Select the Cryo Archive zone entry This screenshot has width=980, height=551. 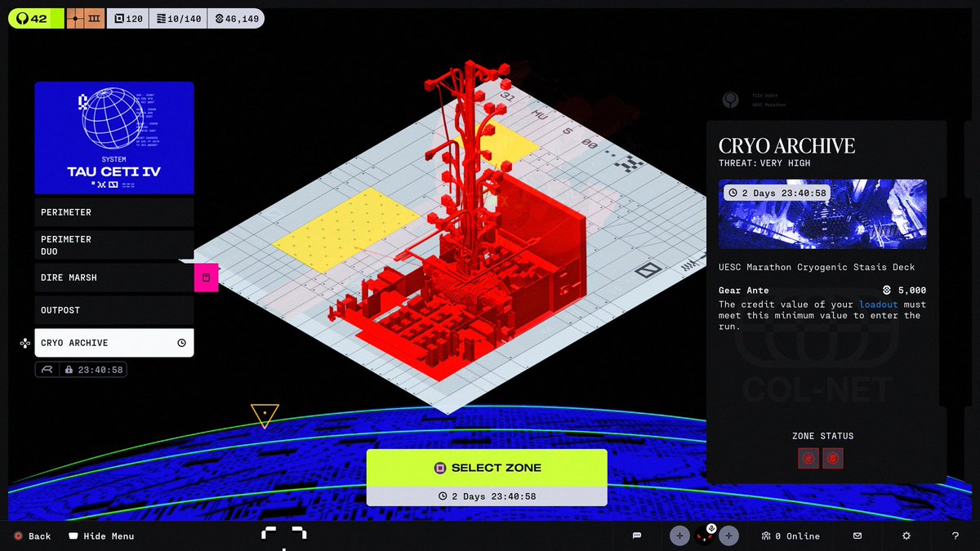pyautogui.click(x=114, y=343)
